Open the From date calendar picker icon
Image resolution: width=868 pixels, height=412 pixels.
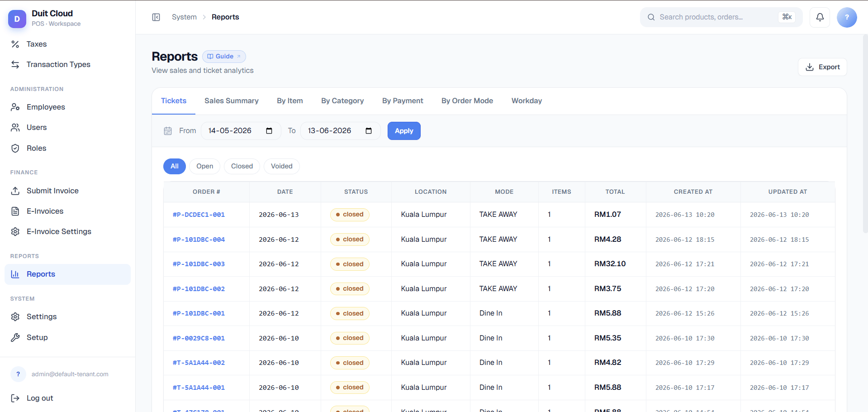(x=269, y=131)
